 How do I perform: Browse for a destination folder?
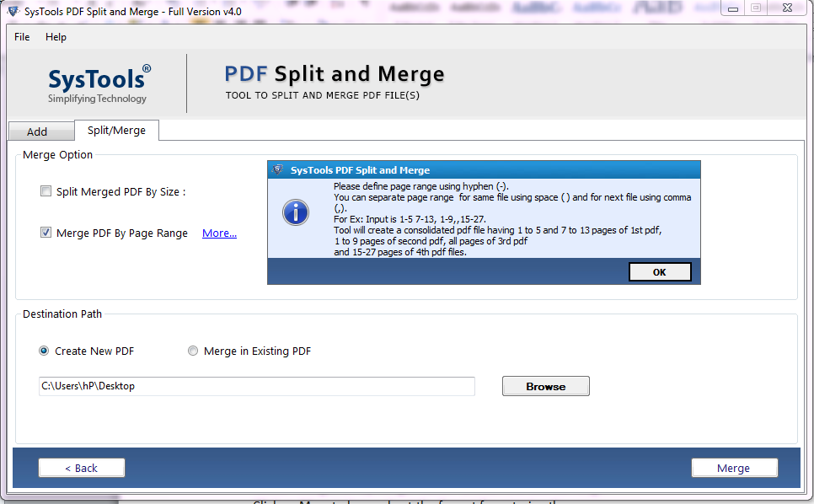tap(545, 386)
